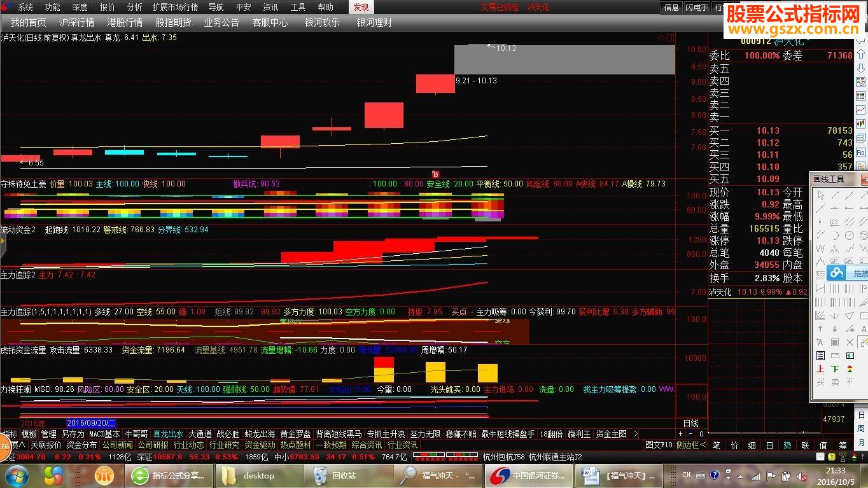Open 功能 menu
868x488 pixels.
(x=53, y=7)
